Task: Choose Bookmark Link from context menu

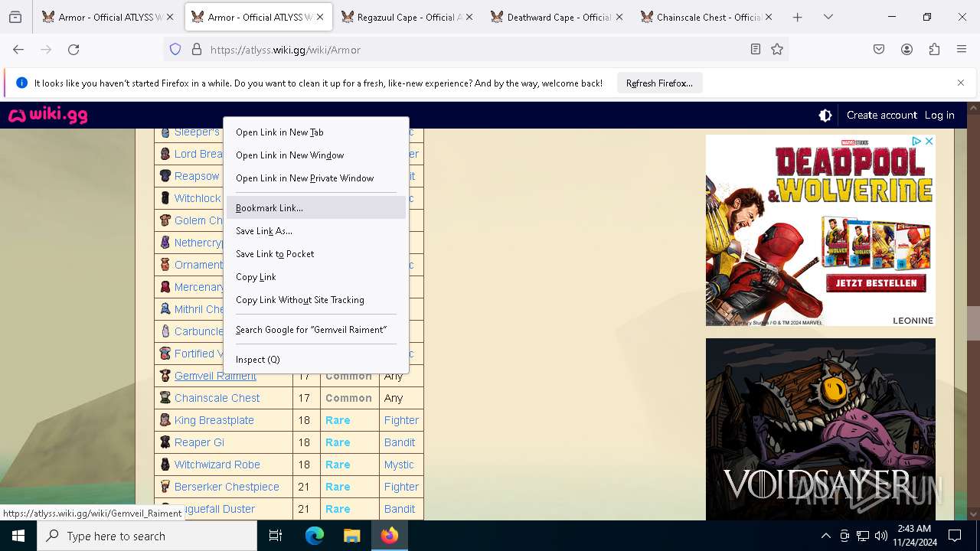Action: tap(316, 208)
